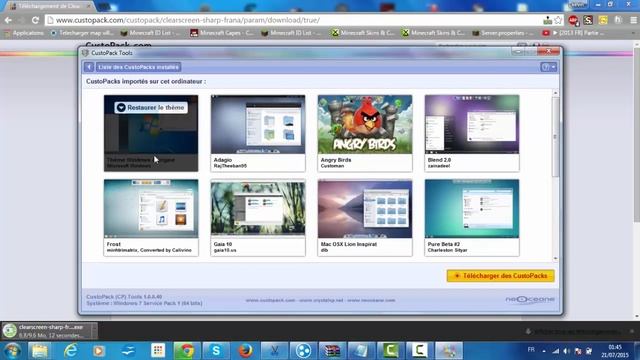Close the Chrome downloads bar
The width and height of the screenshot is (640, 360).
point(632,331)
